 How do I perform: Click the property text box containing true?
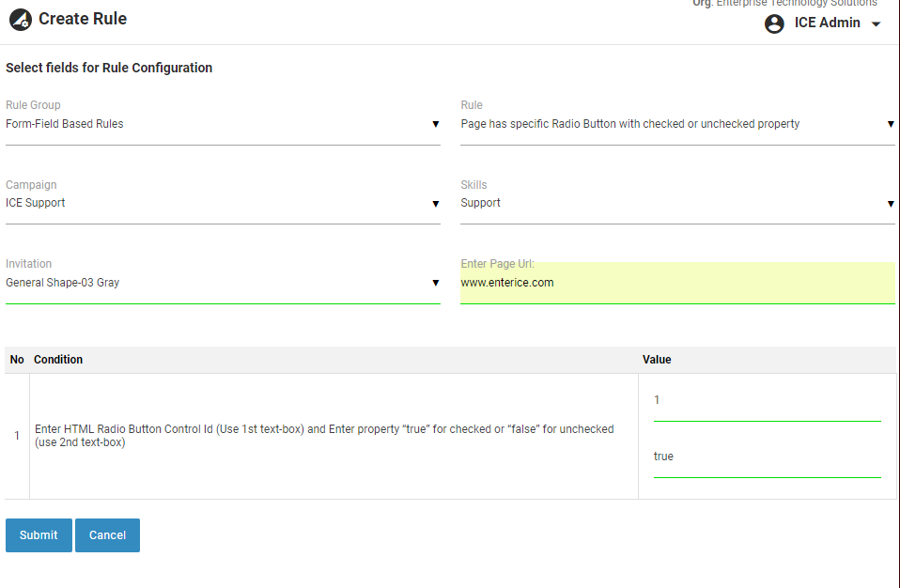click(x=767, y=457)
